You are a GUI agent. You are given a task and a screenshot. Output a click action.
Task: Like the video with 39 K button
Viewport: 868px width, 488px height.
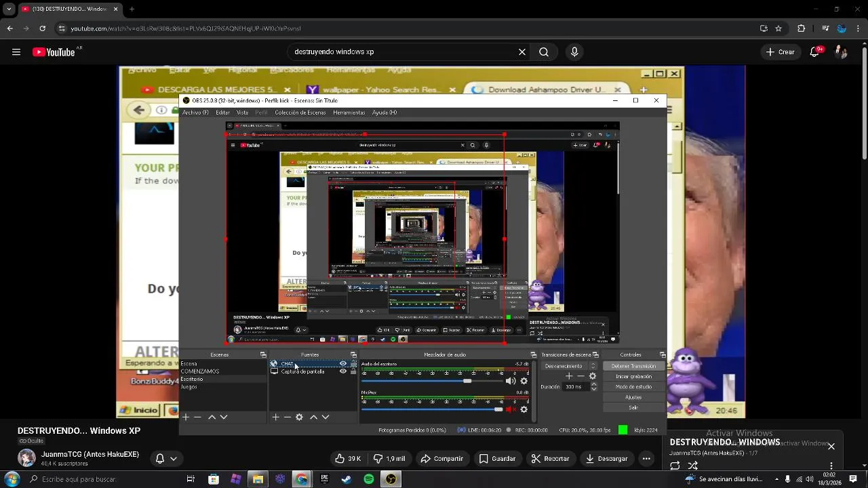tap(349, 459)
